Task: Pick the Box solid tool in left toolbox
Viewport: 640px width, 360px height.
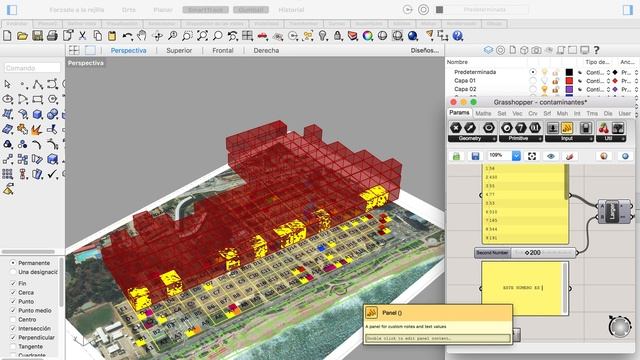Action: click(x=38, y=114)
